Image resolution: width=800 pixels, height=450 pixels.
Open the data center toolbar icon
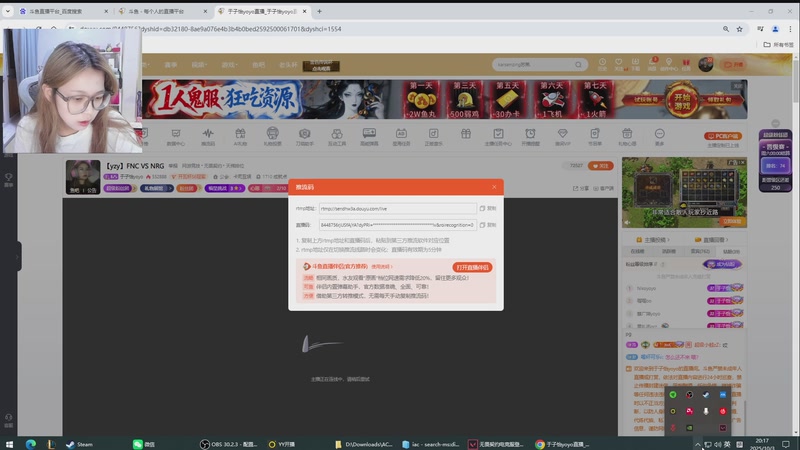click(176, 137)
